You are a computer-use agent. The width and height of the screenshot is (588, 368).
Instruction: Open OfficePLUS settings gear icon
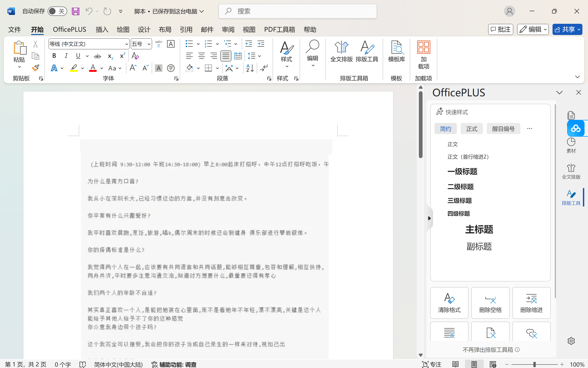(571, 341)
